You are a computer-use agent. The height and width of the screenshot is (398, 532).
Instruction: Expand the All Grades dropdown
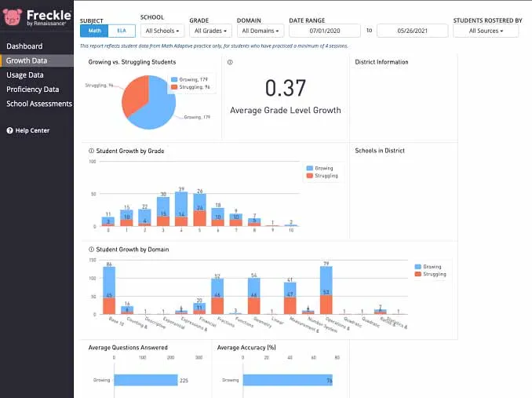point(210,31)
